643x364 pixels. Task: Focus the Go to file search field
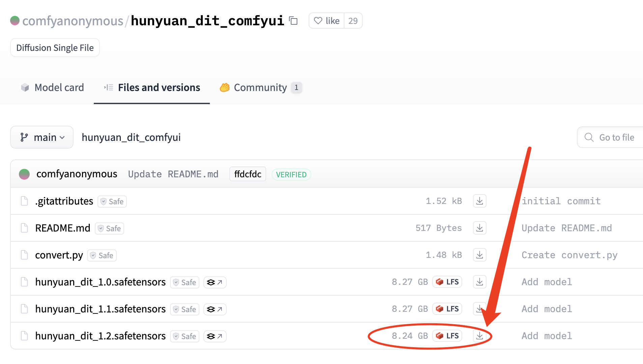tap(610, 138)
